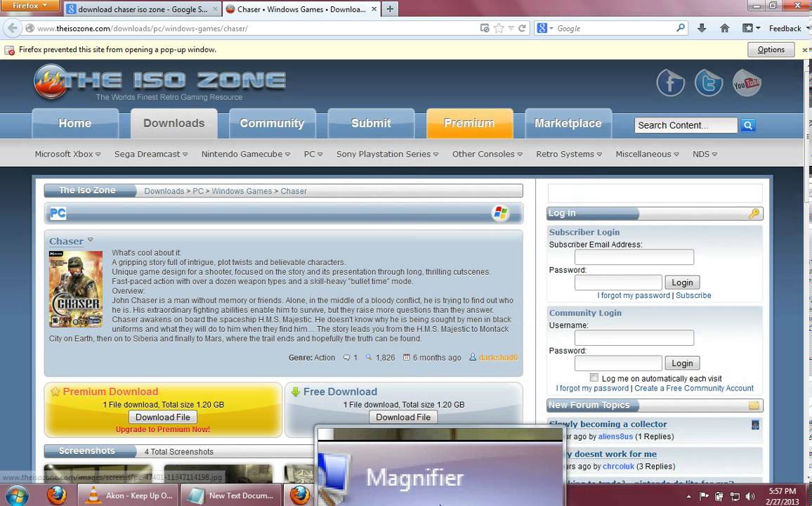
Task: Click the Firefox back arrow button
Action: coord(13,28)
